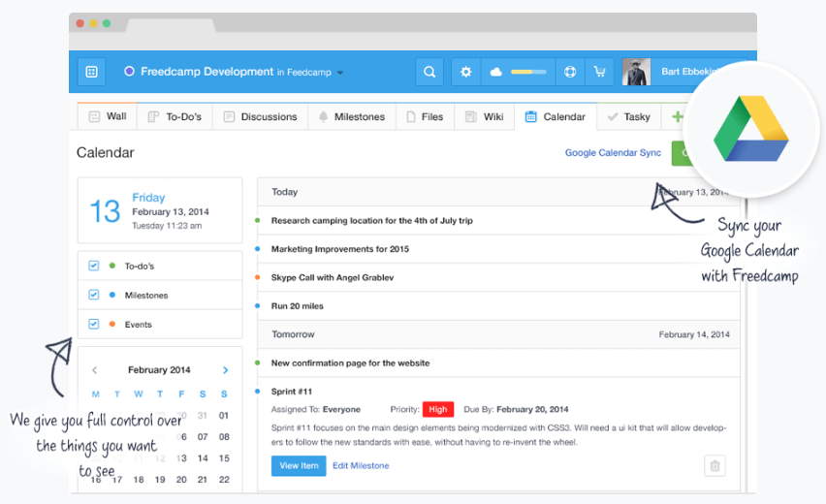The width and height of the screenshot is (826, 504).
Task: Click the Tomorrow section header
Action: [x=498, y=334]
